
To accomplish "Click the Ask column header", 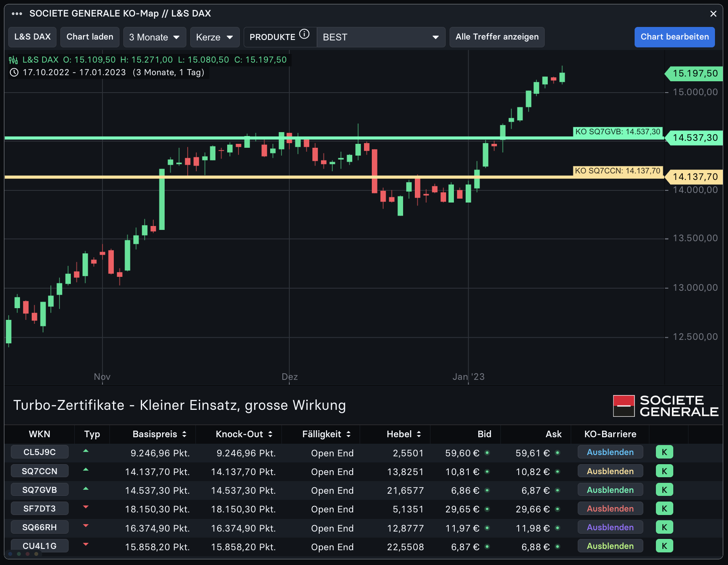I will [x=553, y=434].
